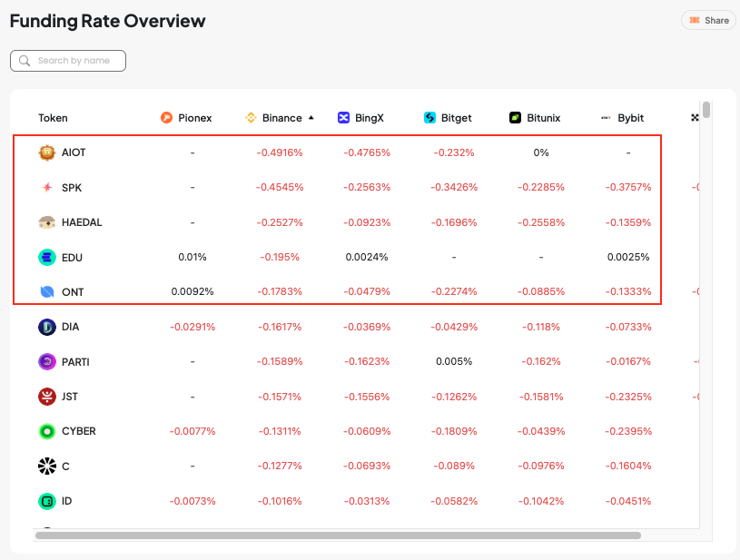Select EDU Bybit rate 0.0025%
Viewport: 740px width, 560px height.
(628, 257)
